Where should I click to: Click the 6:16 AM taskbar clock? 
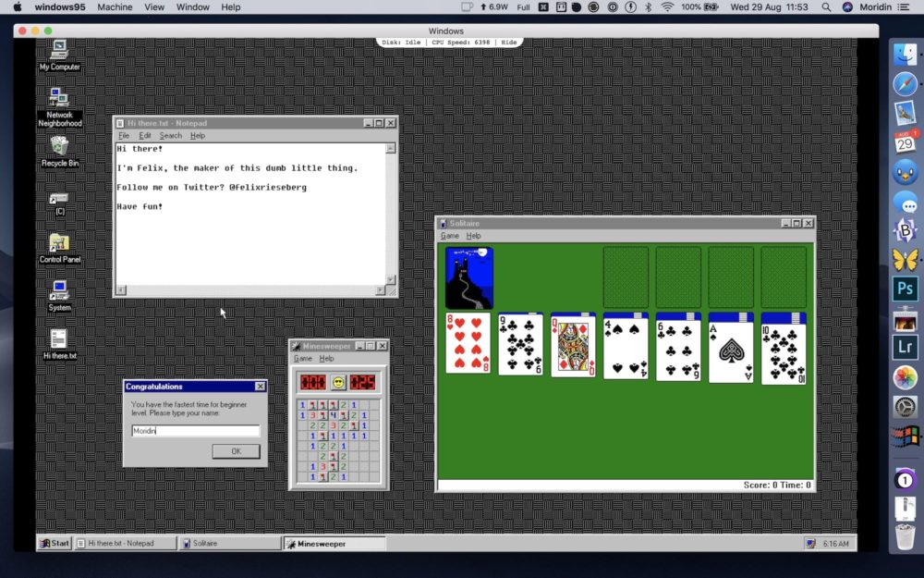(835, 544)
